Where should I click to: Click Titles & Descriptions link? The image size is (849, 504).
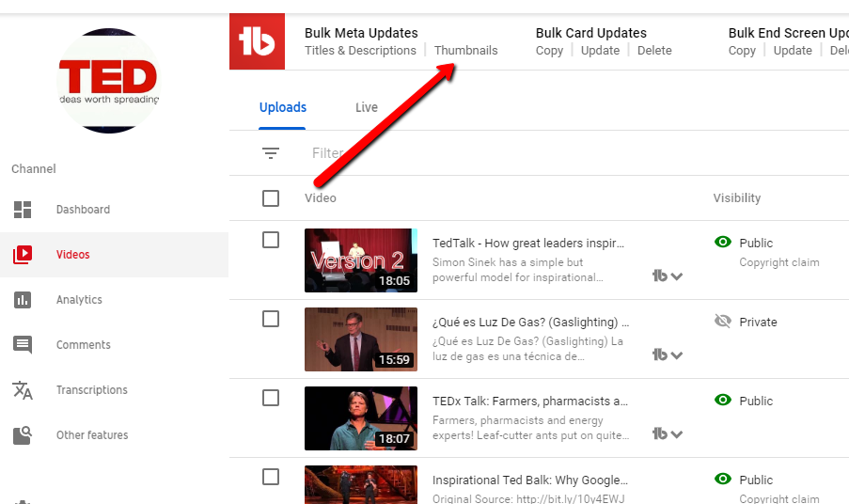point(360,51)
